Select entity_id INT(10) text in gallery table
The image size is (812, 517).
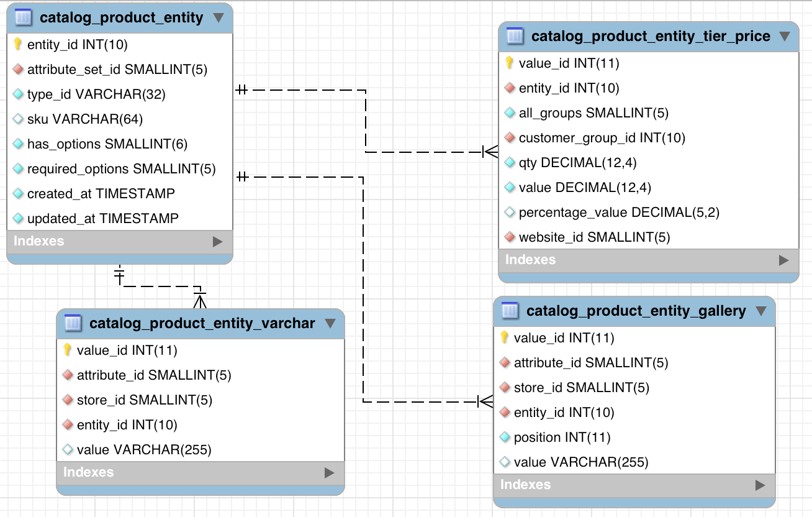[x=564, y=413]
